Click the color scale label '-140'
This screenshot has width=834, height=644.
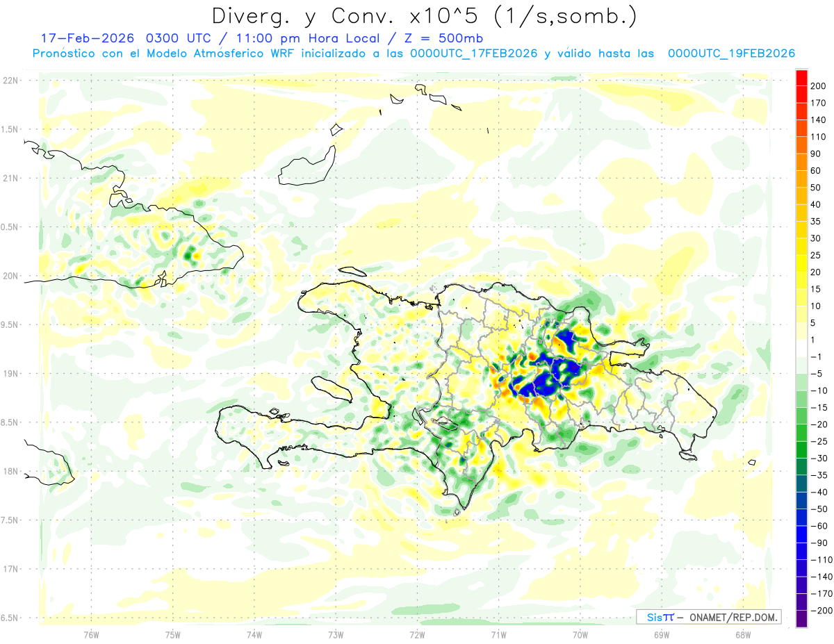pos(822,577)
